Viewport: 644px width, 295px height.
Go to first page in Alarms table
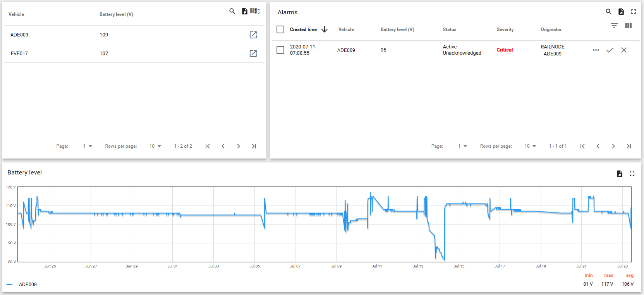point(582,146)
